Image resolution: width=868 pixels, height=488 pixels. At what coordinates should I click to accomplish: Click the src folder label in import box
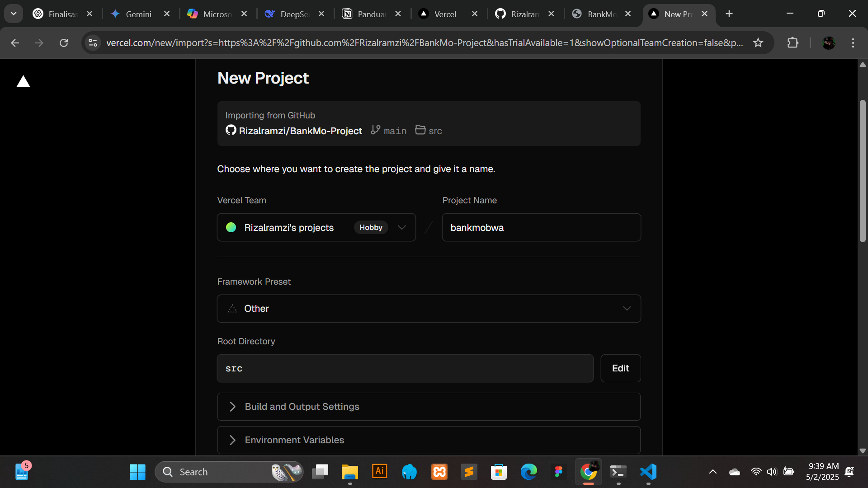[429, 131]
